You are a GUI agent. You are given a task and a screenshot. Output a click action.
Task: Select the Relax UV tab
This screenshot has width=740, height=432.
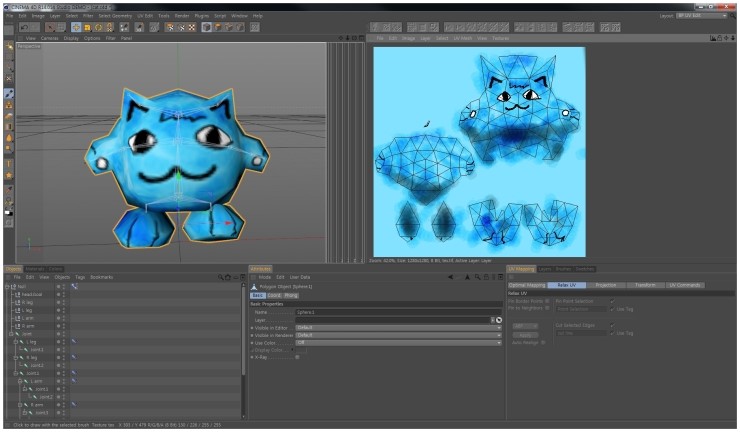pos(567,285)
